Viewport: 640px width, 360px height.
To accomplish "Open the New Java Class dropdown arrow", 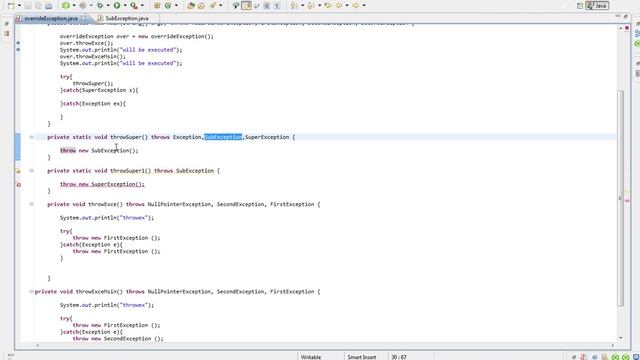I will tap(176, 6).
